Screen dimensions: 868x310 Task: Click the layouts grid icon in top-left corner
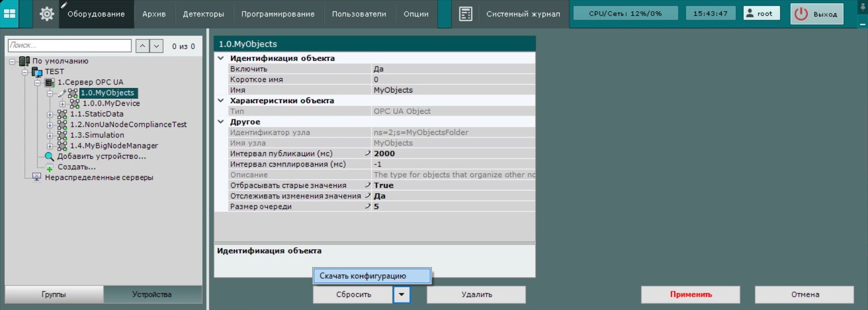point(10,14)
